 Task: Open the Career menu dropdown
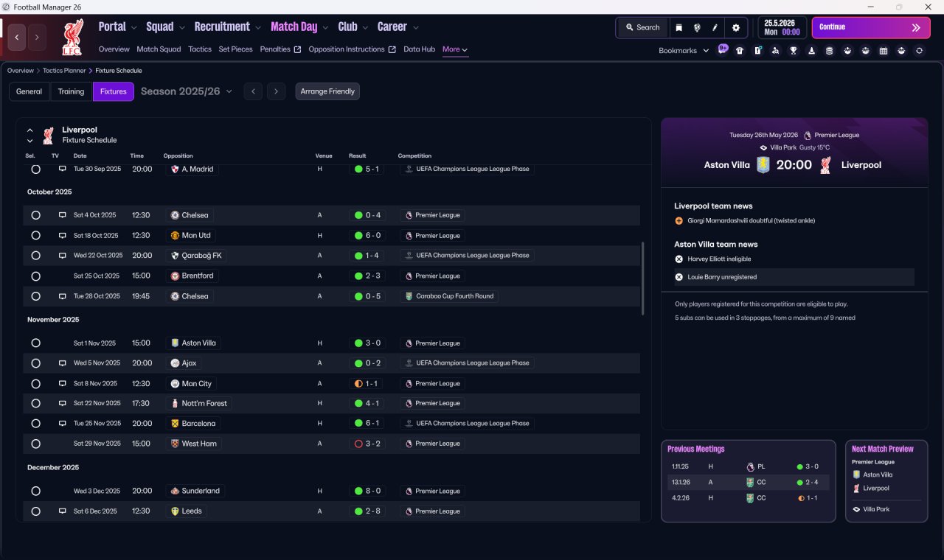tap(398, 27)
